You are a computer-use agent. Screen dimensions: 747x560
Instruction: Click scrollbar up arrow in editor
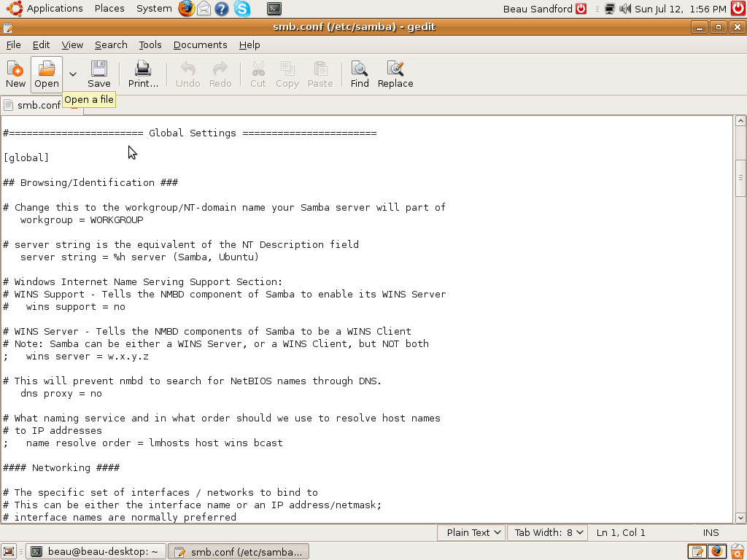pyautogui.click(x=740, y=120)
